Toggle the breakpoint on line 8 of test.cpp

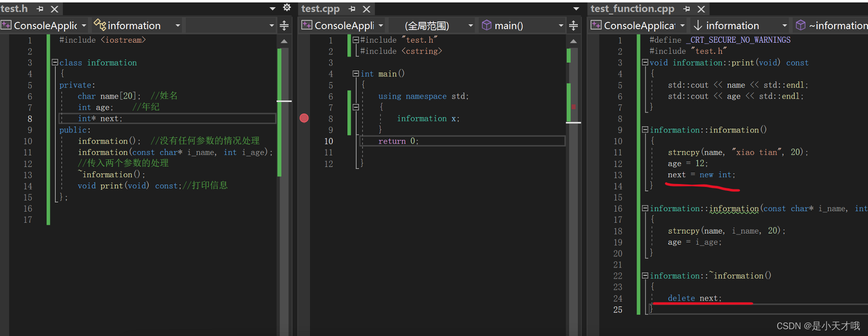[304, 118]
